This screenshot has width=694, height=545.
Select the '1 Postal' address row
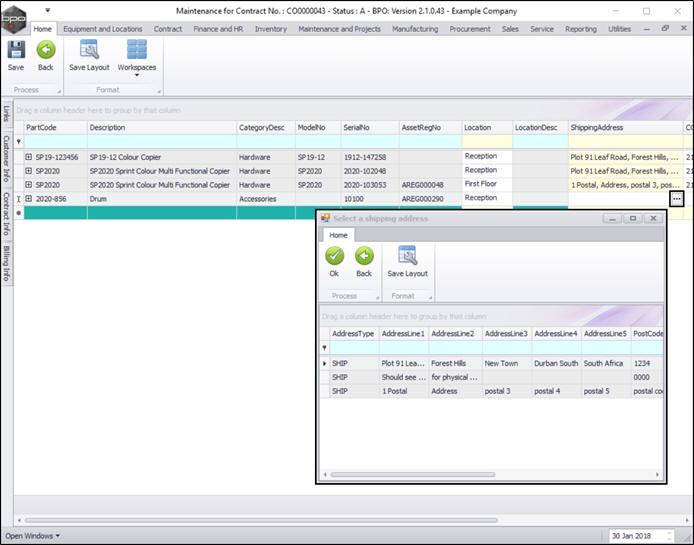[x=491, y=391]
